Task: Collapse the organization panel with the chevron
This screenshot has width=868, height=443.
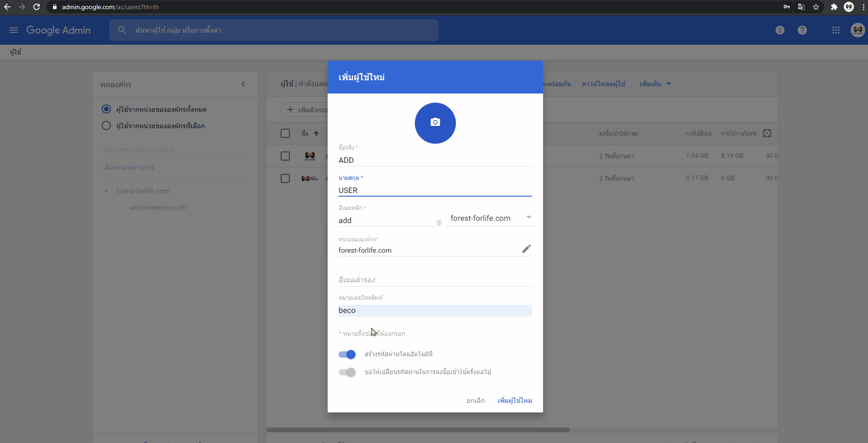Action: coord(243,84)
